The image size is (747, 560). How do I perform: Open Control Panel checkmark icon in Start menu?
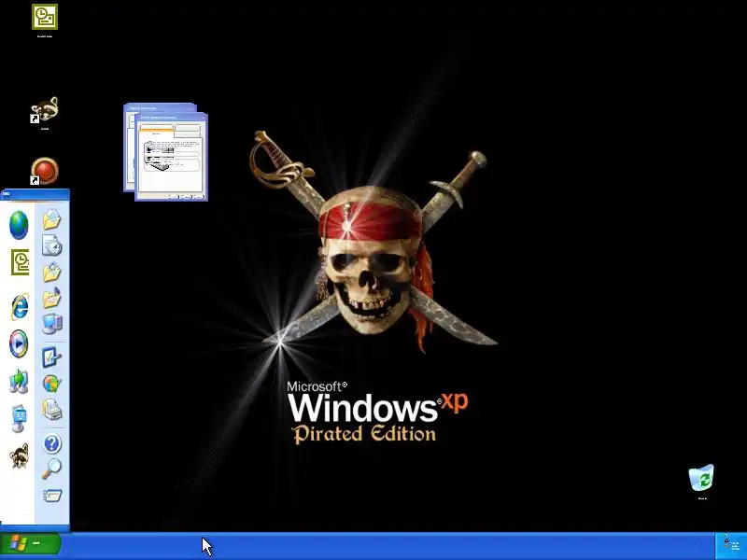pyautogui.click(x=51, y=357)
